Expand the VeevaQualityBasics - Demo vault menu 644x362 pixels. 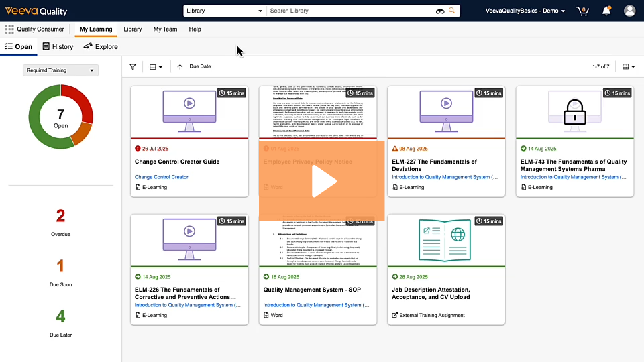tap(525, 11)
